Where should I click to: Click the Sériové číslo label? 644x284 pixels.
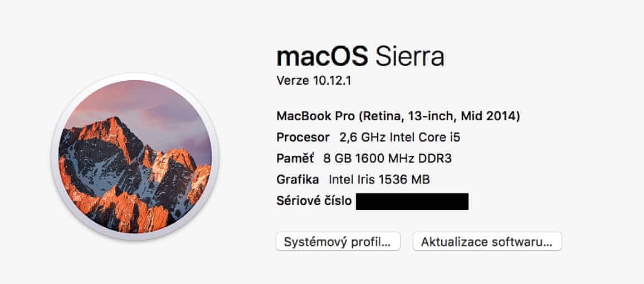(314, 201)
